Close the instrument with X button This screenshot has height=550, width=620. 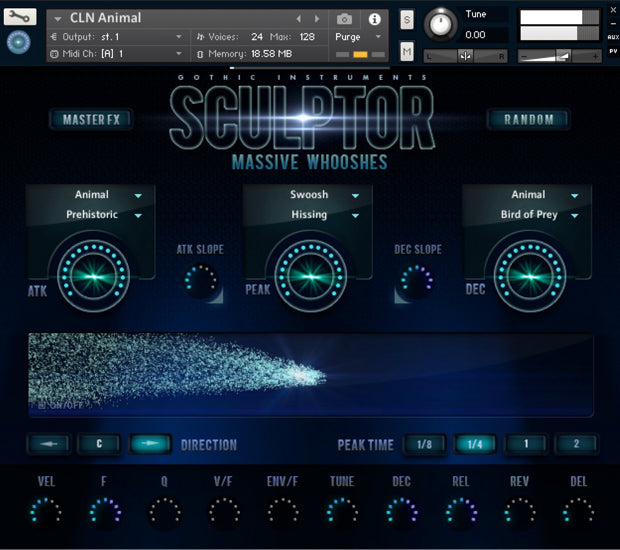613,10
